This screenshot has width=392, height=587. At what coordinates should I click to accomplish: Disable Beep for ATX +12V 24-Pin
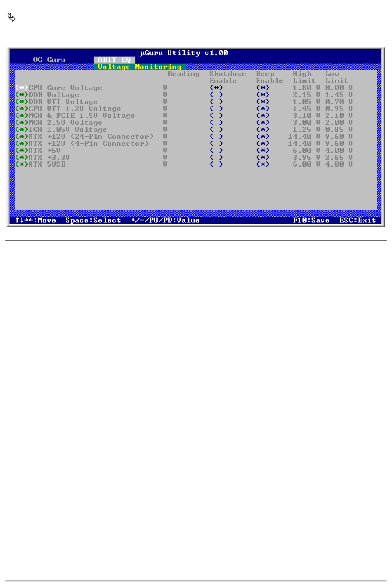tap(262, 137)
